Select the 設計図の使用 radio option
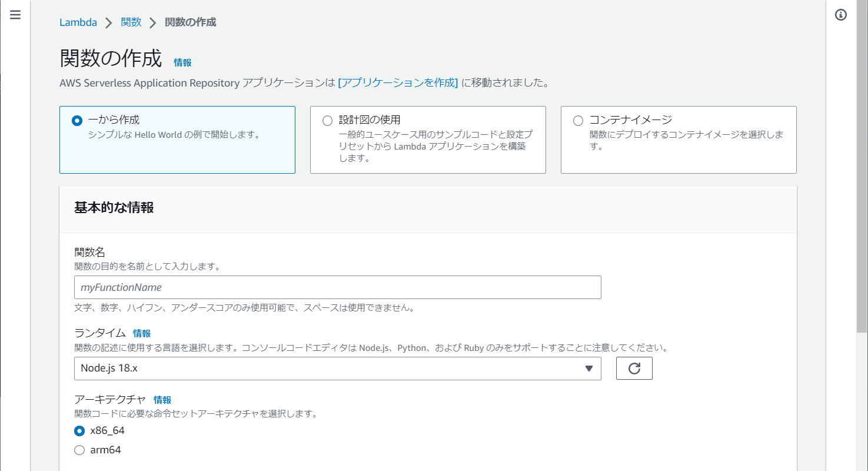Screen dimensions: 868x471 327,121
